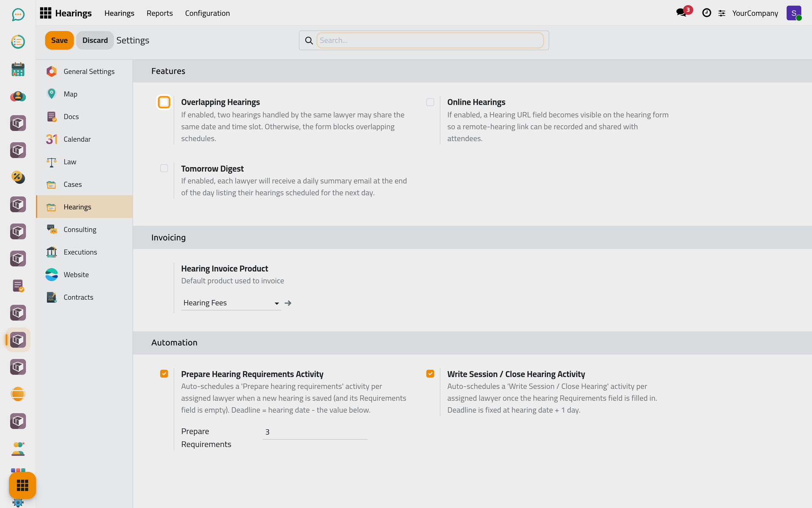
Task: Click the Prepare Requirements days field
Action: (315, 432)
